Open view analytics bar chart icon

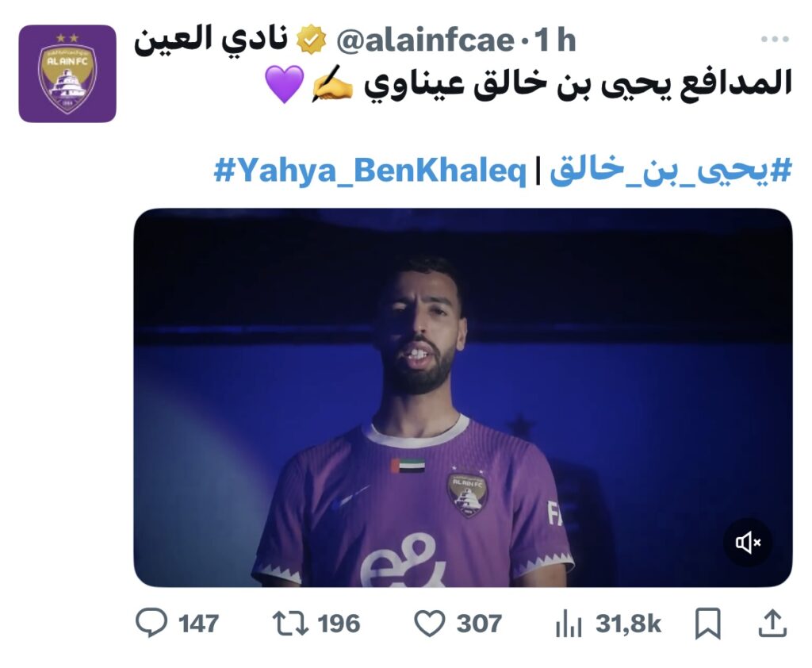[x=569, y=624]
